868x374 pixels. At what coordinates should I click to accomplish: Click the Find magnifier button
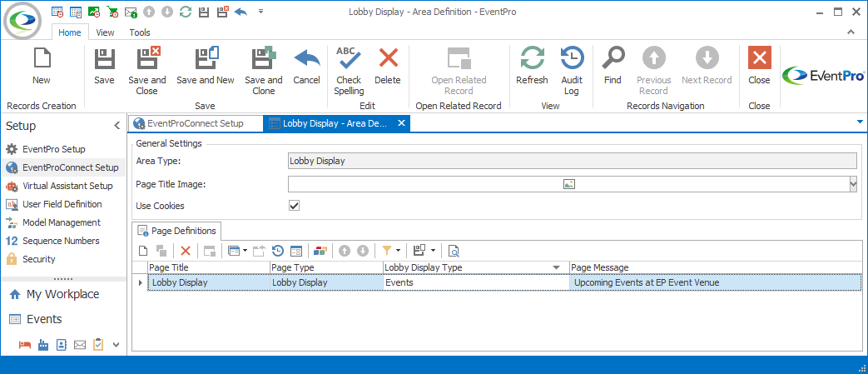(613, 66)
